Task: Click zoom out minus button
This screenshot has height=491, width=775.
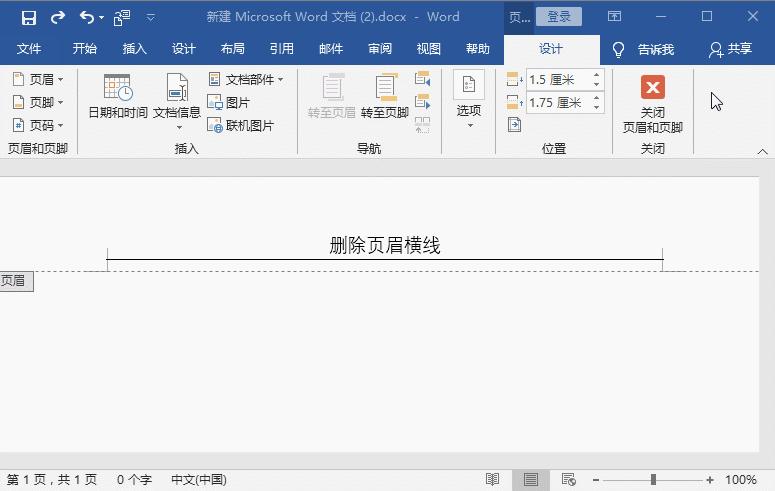Action: point(596,480)
